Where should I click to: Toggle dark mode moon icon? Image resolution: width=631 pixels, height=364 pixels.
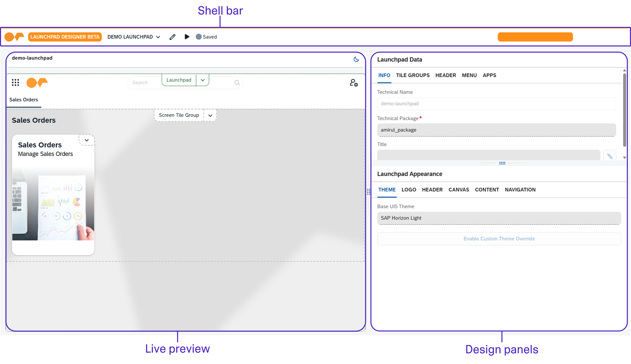pos(356,59)
